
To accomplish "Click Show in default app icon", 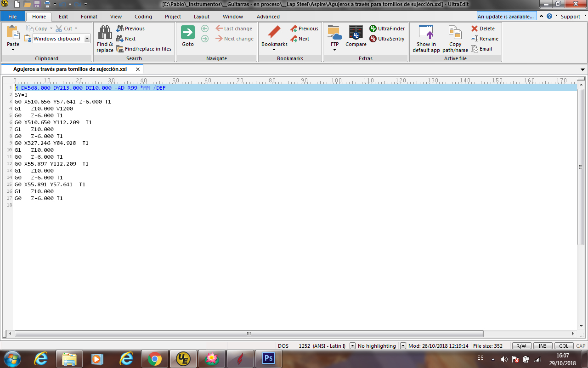I will 426,33.
